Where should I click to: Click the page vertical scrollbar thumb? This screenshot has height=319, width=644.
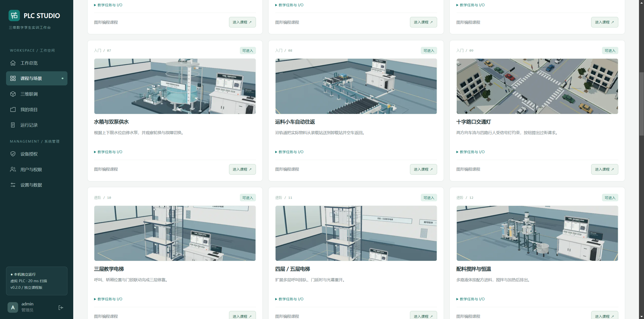coord(641,104)
